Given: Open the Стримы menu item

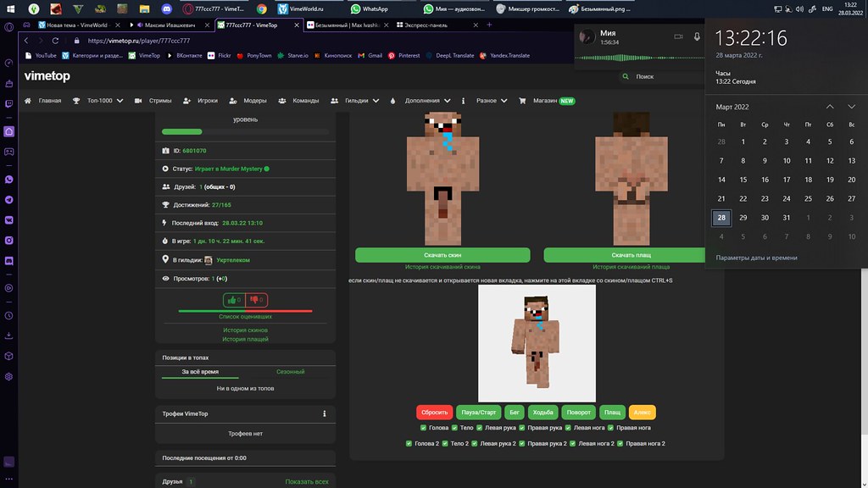Looking at the screenshot, I should [x=154, y=101].
